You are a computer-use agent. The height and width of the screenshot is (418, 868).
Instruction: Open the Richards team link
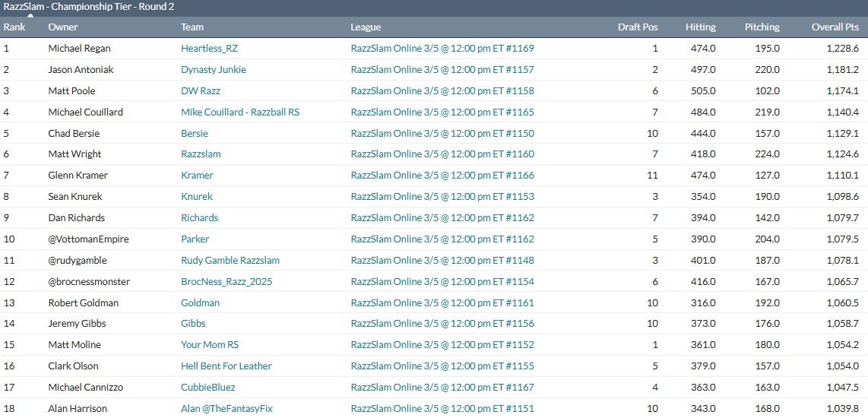[199, 217]
